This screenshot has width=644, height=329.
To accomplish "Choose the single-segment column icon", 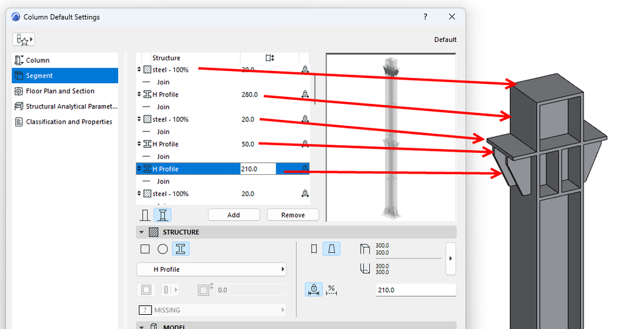I will [x=145, y=215].
